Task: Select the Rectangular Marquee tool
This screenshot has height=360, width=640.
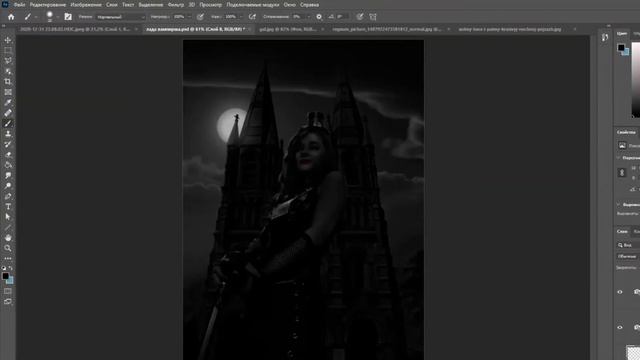Action: pyautogui.click(x=8, y=50)
